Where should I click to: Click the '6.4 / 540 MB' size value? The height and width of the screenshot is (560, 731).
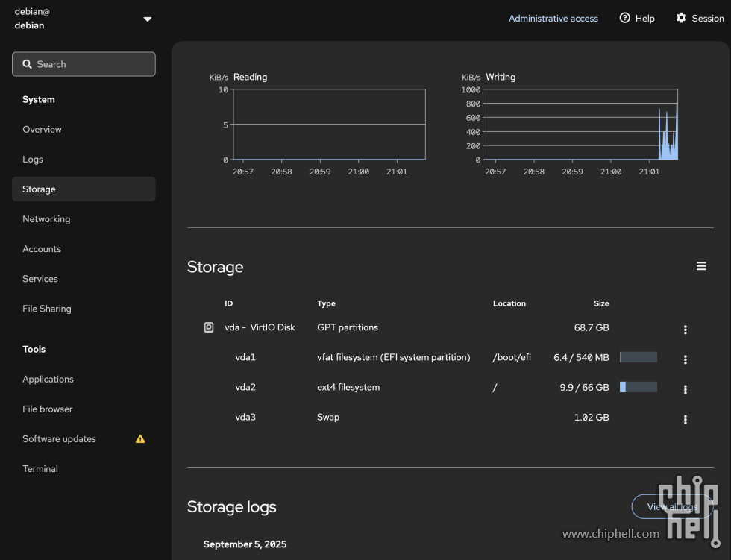[x=581, y=357]
